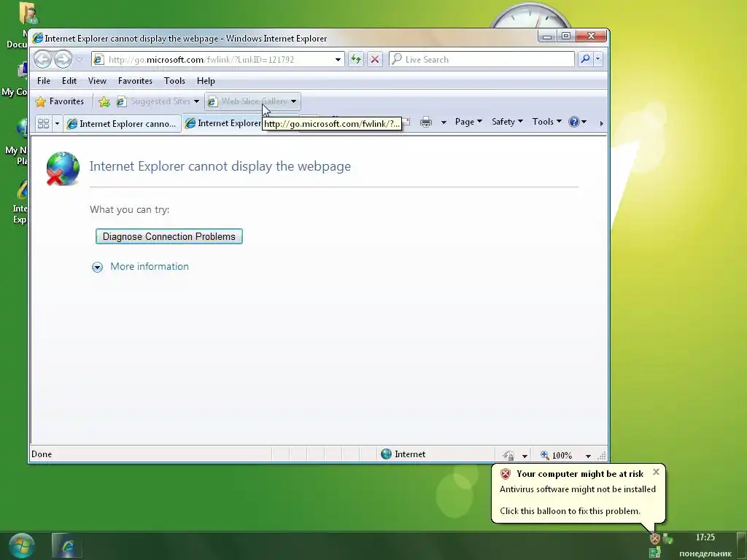The image size is (747, 560).
Task: Open the security status dropdown arrow
Action: 525,456
